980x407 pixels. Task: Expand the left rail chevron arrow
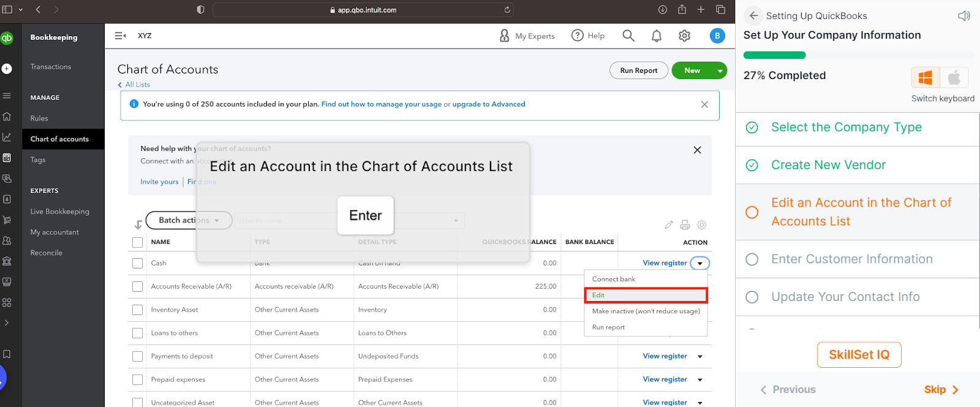pyautogui.click(x=7, y=322)
